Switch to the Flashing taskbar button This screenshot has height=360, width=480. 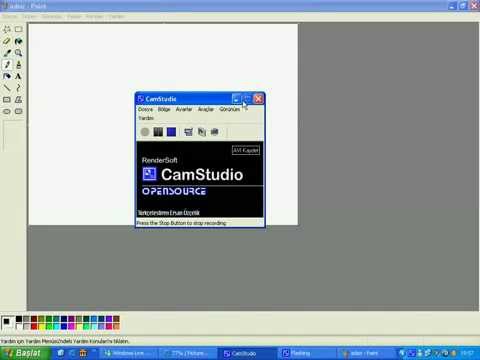(x=308, y=354)
